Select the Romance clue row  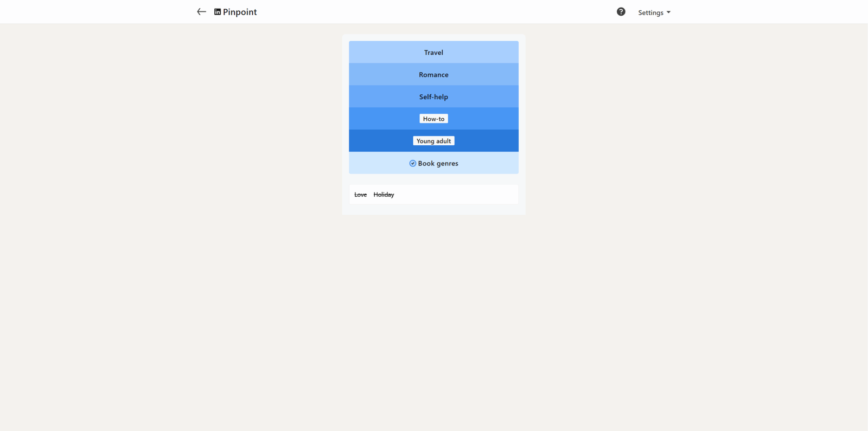pyautogui.click(x=433, y=74)
